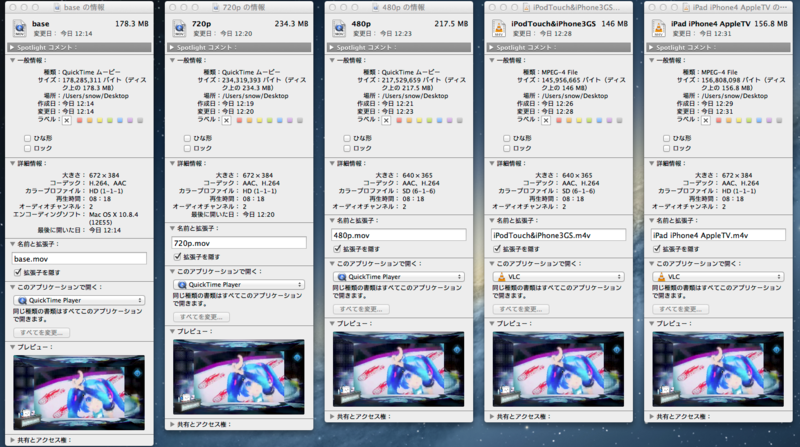The width and height of the screenshot is (800, 447).
Task: Expand Spotlight コメント section in base window
Action: tap(12, 47)
